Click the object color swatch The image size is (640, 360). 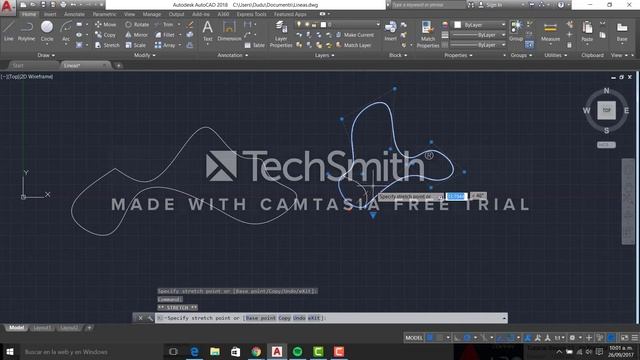point(458,25)
